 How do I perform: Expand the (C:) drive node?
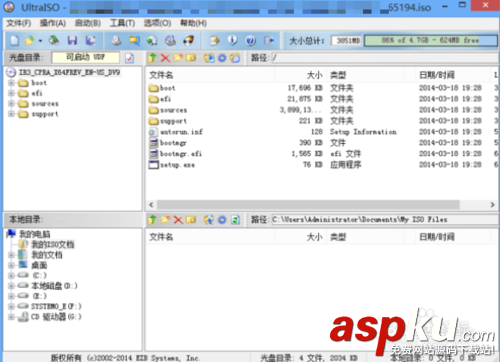pyautogui.click(x=11, y=276)
